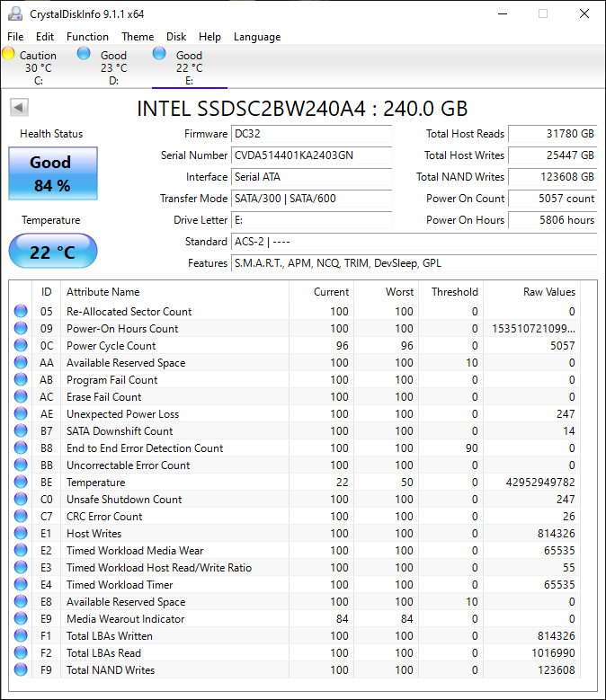The height and width of the screenshot is (700, 606).
Task: Open the Function menu
Action: click(x=87, y=37)
